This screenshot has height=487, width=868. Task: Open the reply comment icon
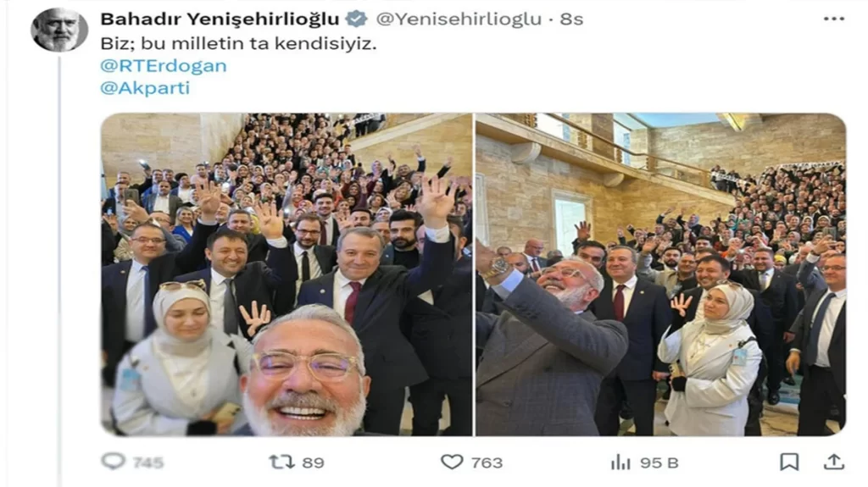point(114,461)
